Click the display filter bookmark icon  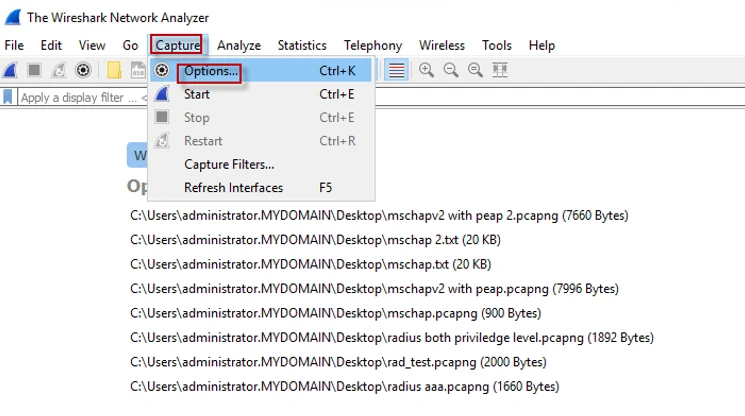9,98
